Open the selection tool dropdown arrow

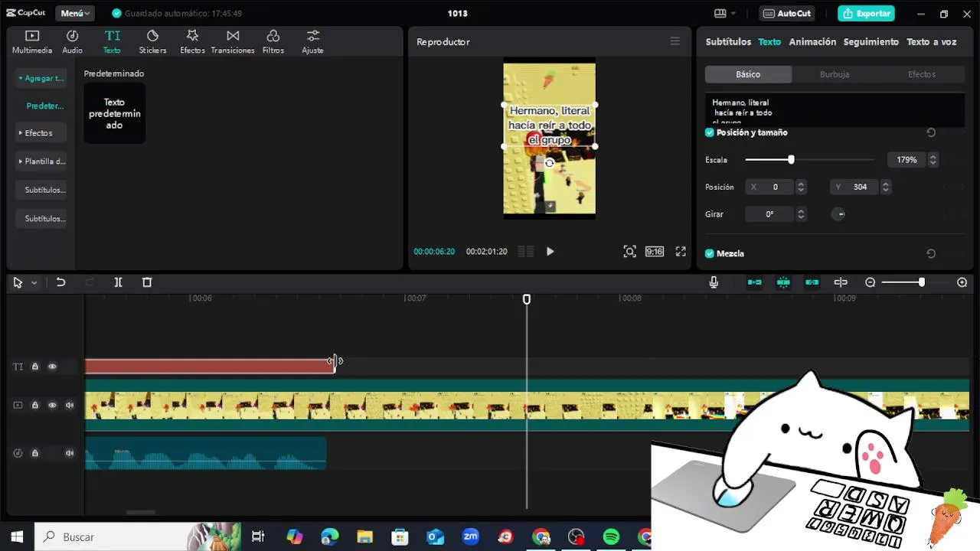[x=34, y=283]
